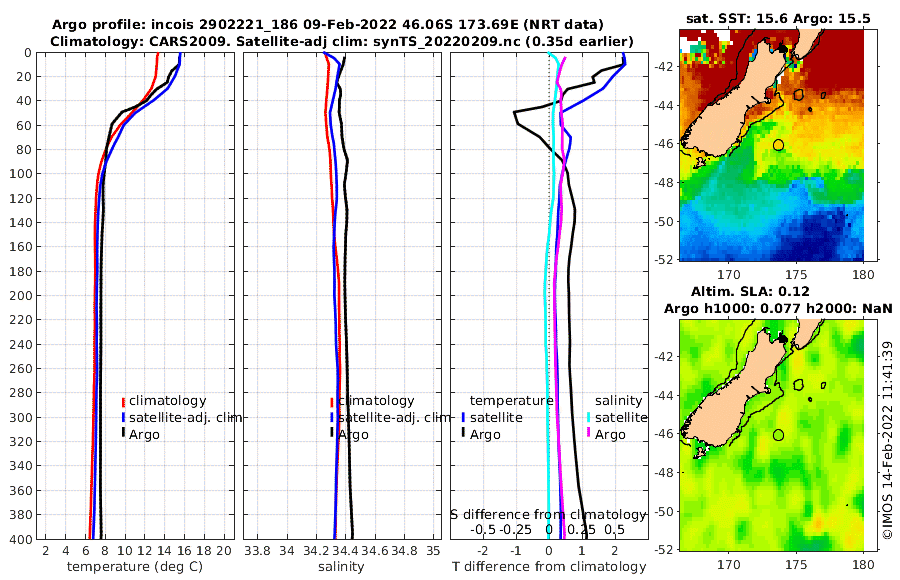Click the 'S difference from climatology' label
900x580 pixels.
coord(548,515)
